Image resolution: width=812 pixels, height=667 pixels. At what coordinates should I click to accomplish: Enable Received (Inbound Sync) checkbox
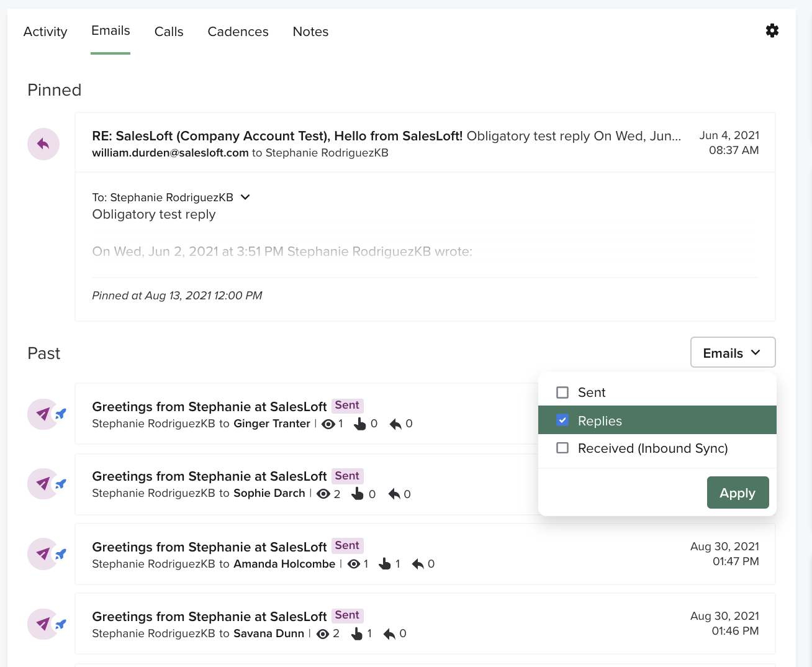(x=562, y=448)
